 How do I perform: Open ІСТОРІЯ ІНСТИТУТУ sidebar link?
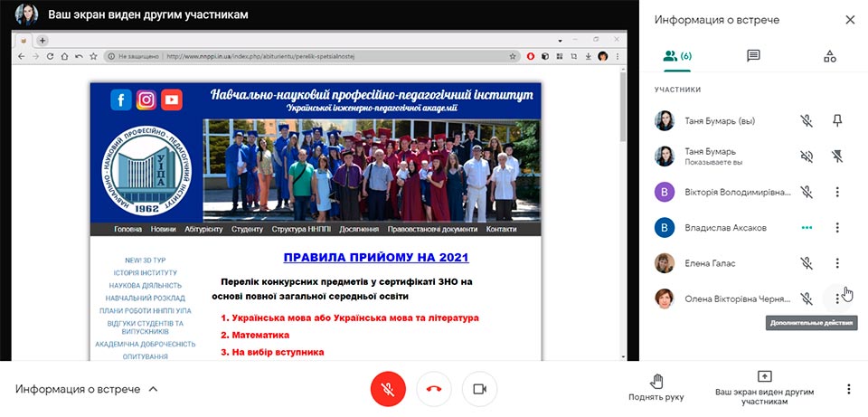click(x=145, y=273)
